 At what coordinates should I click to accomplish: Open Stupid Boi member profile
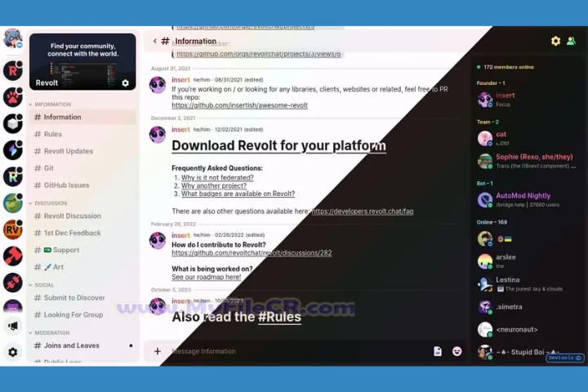pos(527,352)
